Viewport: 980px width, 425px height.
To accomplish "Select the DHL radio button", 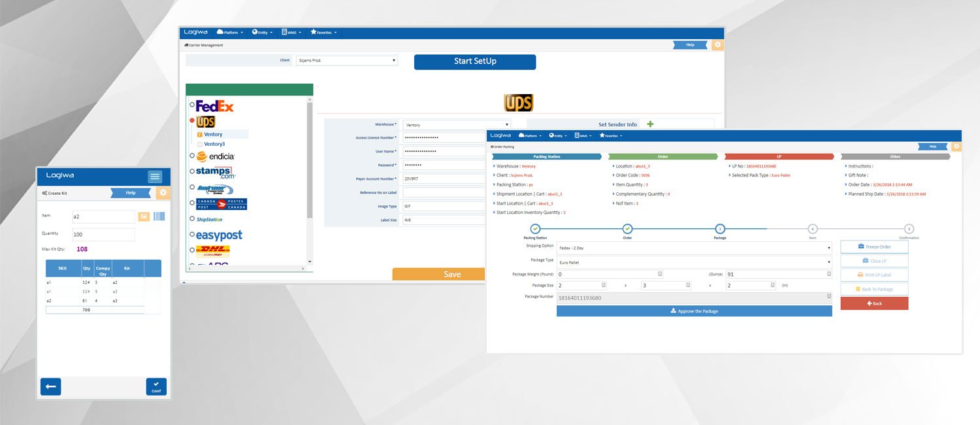I will click(x=192, y=249).
